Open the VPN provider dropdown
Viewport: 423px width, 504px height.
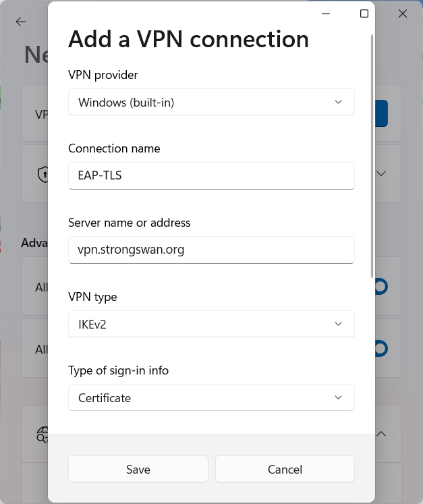[x=211, y=103]
